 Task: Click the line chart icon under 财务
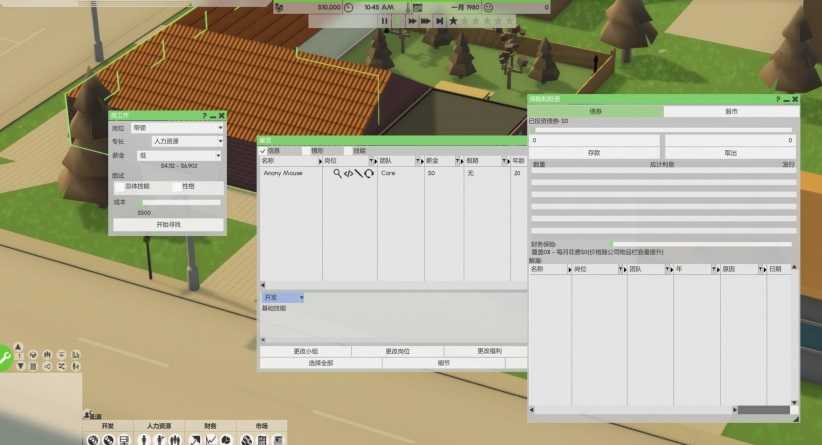click(x=210, y=439)
